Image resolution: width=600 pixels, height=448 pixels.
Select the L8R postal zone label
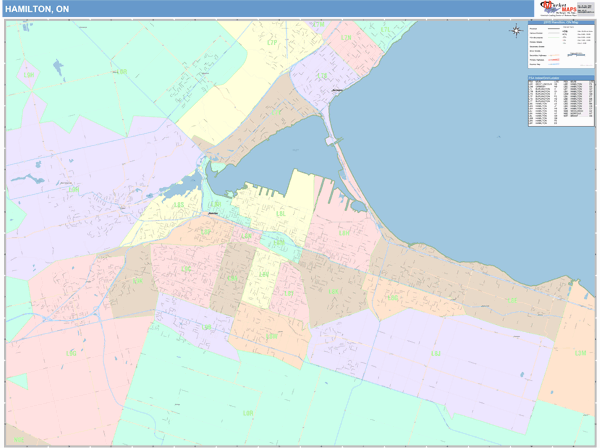pyautogui.click(x=216, y=204)
